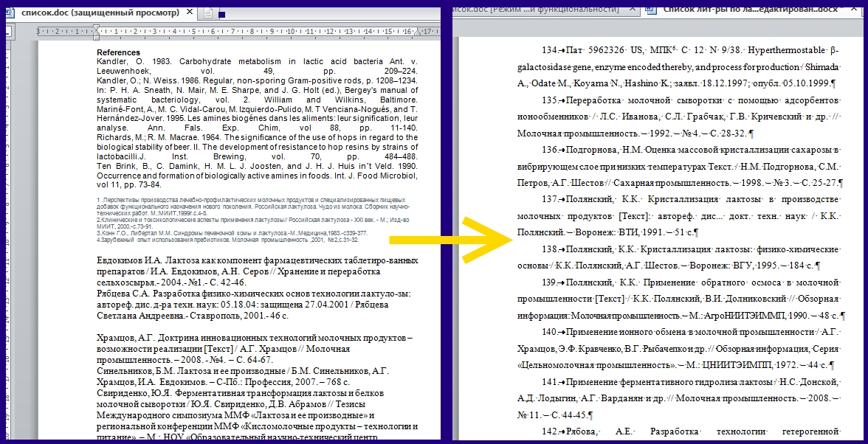Click 'Mariné-Font, A., M. C. Vidal-Carou' reference line
The height and width of the screenshot is (444, 868).
(257, 109)
